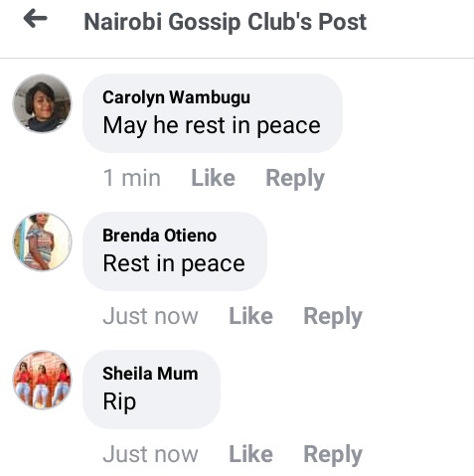Image resolution: width=474 pixels, height=476 pixels.
Task: Select the 'Rest in peace' comment bubble
Action: [175, 251]
